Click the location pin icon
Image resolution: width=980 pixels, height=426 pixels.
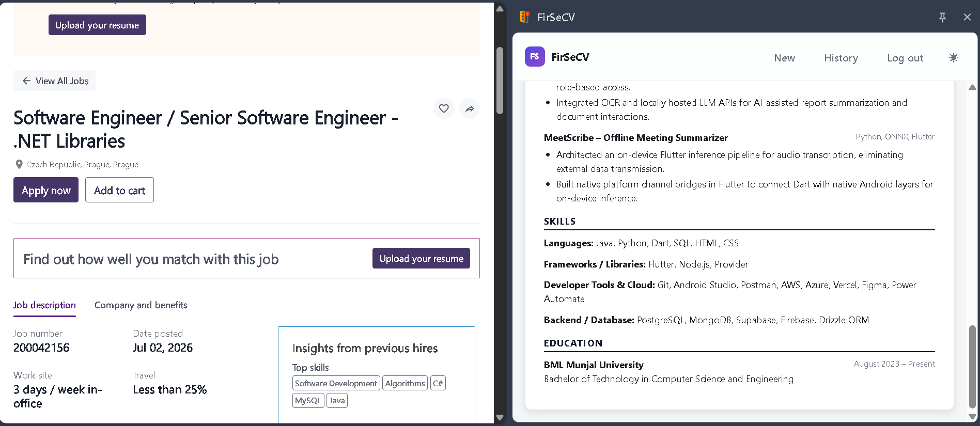tap(19, 164)
